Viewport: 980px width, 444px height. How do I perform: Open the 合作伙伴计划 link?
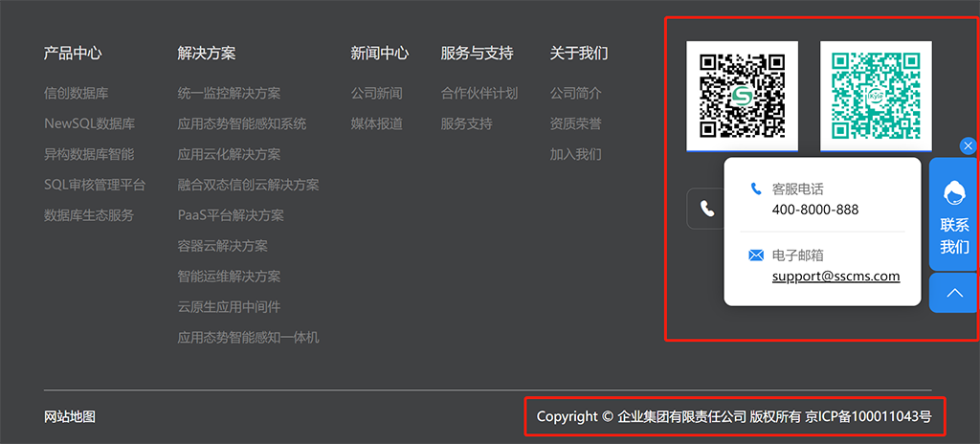[x=479, y=93]
